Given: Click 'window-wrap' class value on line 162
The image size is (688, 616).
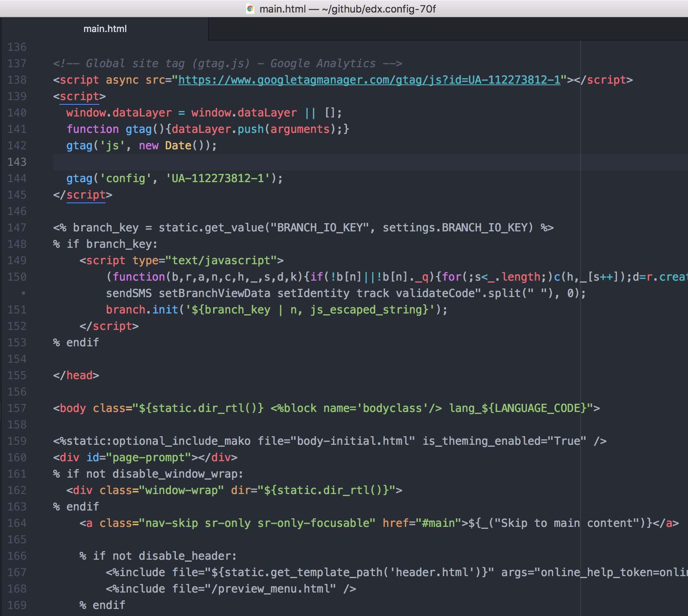Looking at the screenshot, I should click(181, 490).
